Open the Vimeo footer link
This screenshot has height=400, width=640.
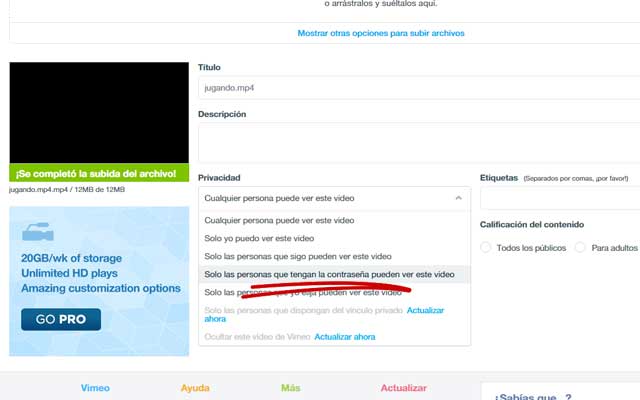coord(95,388)
